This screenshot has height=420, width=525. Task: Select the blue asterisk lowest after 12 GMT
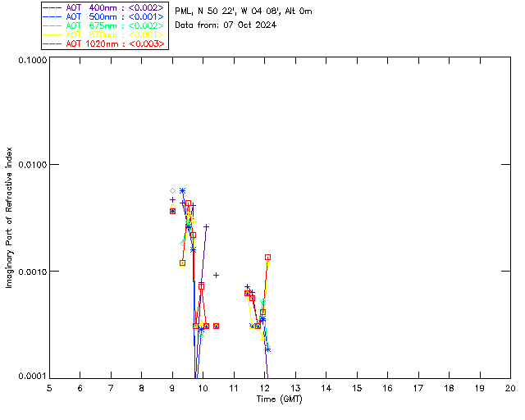267,349
